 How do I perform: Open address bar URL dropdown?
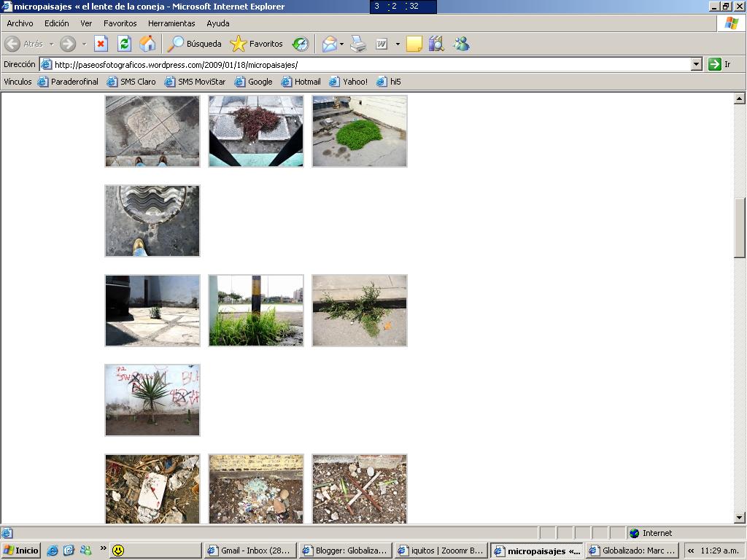[696, 64]
